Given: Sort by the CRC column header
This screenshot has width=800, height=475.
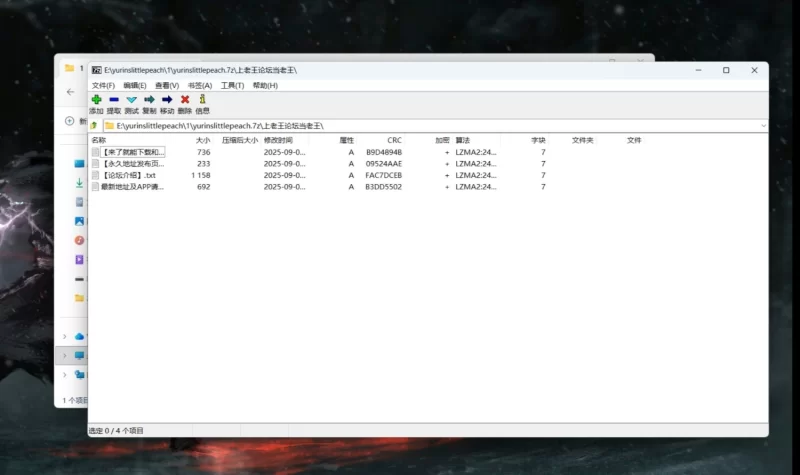Looking at the screenshot, I should (394, 140).
